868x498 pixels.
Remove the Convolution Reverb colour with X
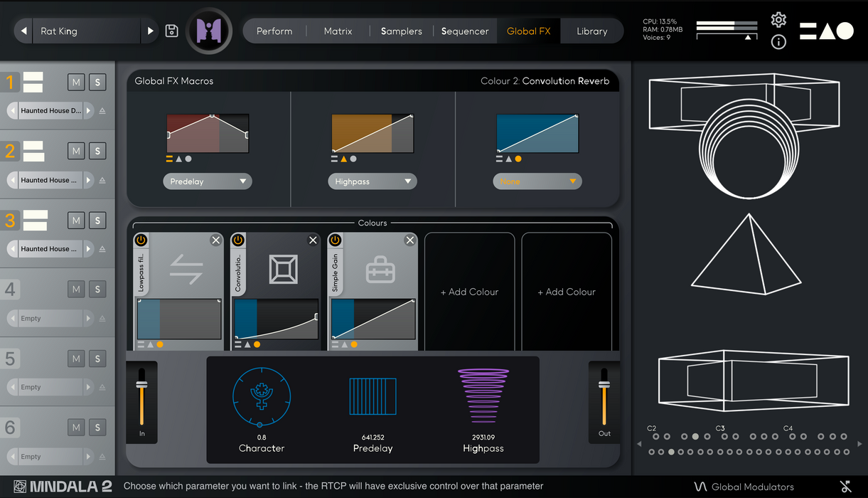point(313,240)
